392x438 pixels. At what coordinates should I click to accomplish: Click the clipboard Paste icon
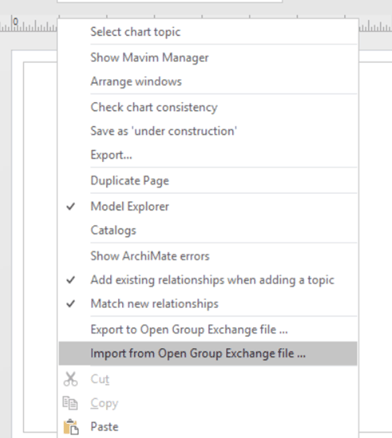(x=71, y=427)
